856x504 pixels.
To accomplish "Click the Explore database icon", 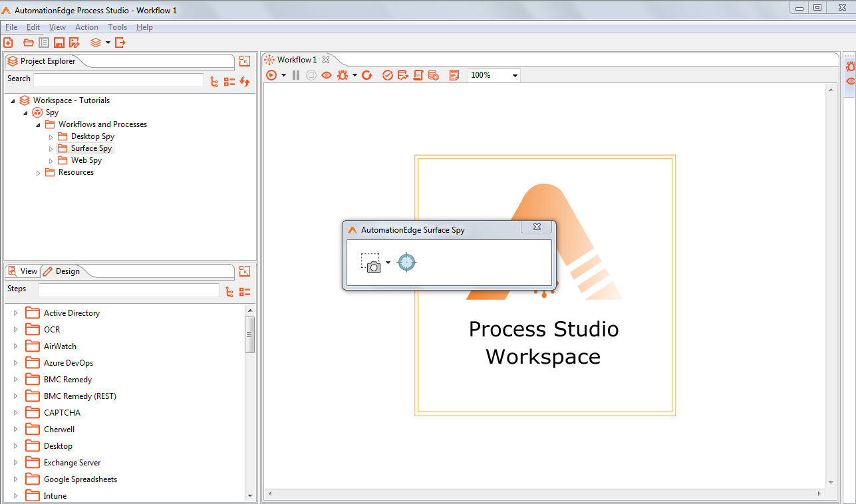I will coord(433,75).
